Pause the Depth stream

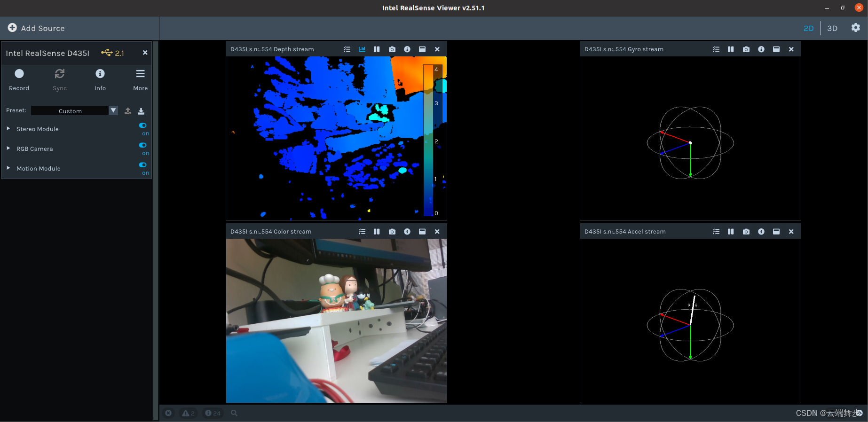(377, 49)
